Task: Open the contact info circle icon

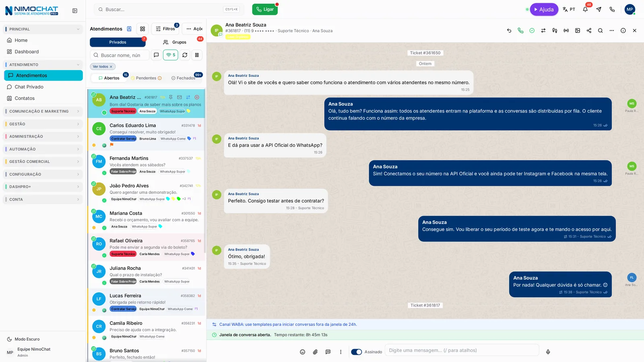Action: coord(623,31)
